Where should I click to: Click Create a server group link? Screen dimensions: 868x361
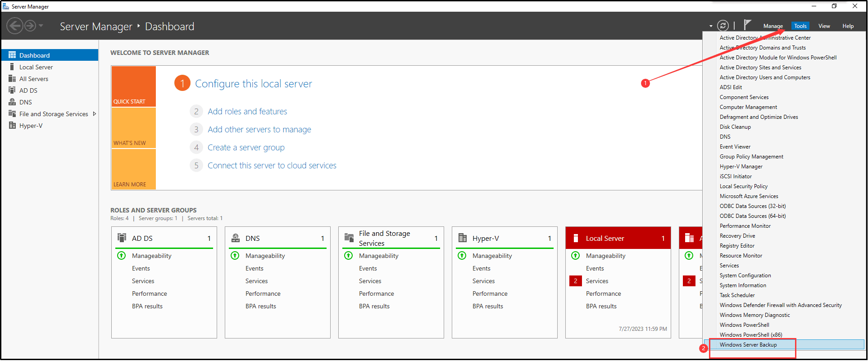246,147
